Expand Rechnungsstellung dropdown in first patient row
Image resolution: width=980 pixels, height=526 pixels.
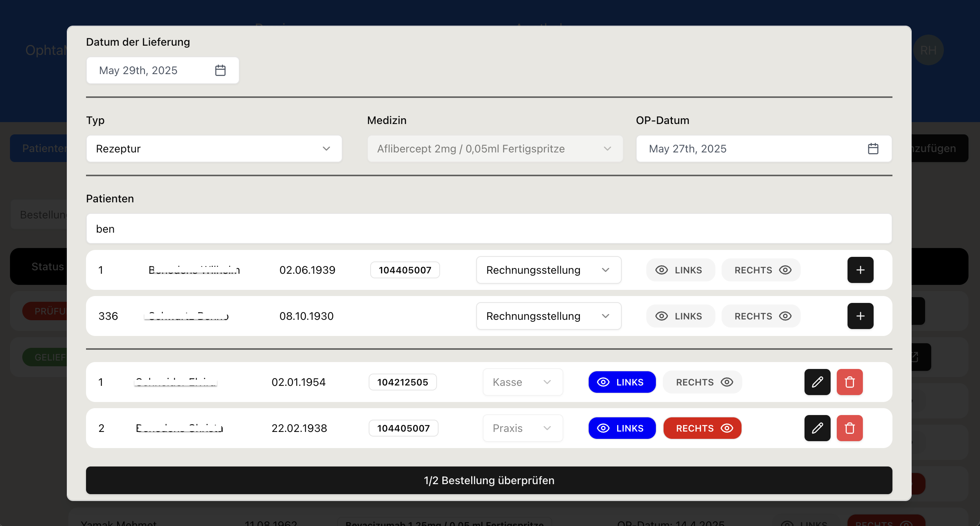(548, 270)
